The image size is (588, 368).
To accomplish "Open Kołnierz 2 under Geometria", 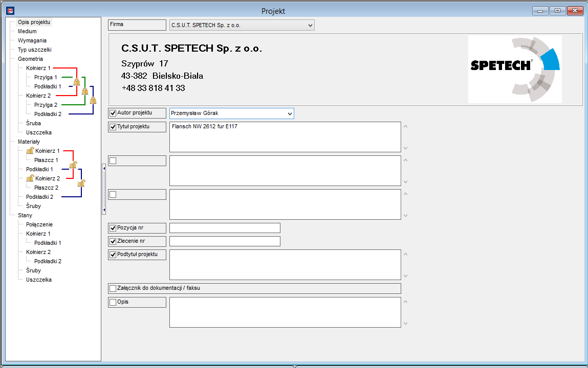I will [38, 96].
